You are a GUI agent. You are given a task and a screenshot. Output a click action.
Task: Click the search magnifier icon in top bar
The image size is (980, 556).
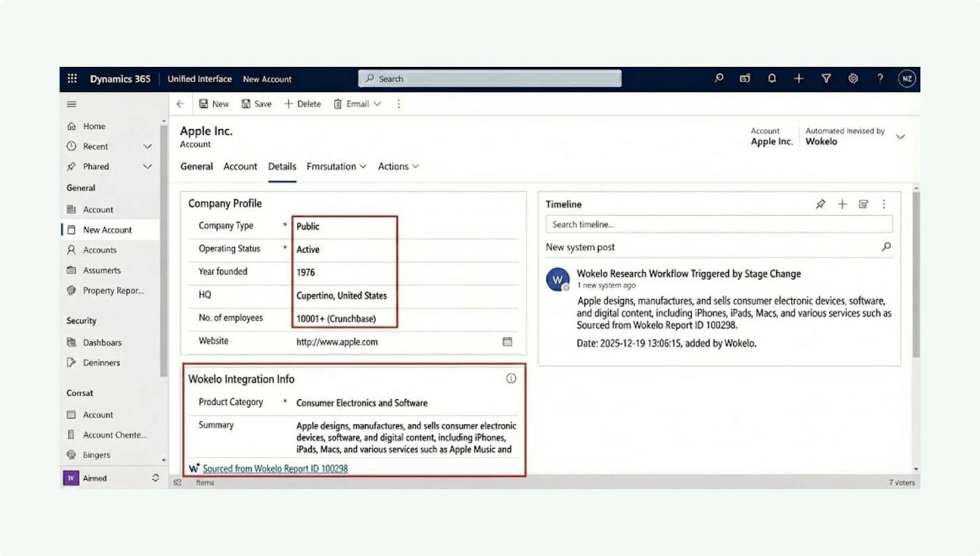point(718,78)
